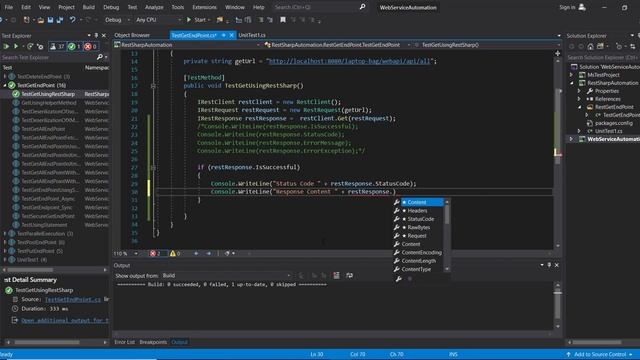Click the green Start debugging button
Viewport: 640px width, 360px height.
(198, 20)
